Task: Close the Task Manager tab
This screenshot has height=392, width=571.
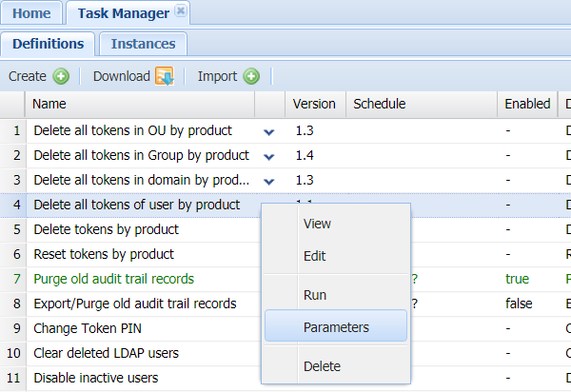Action: 181,12
